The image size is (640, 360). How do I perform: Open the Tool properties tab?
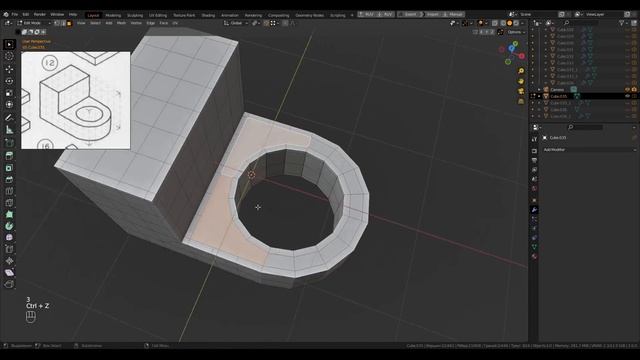point(534,139)
